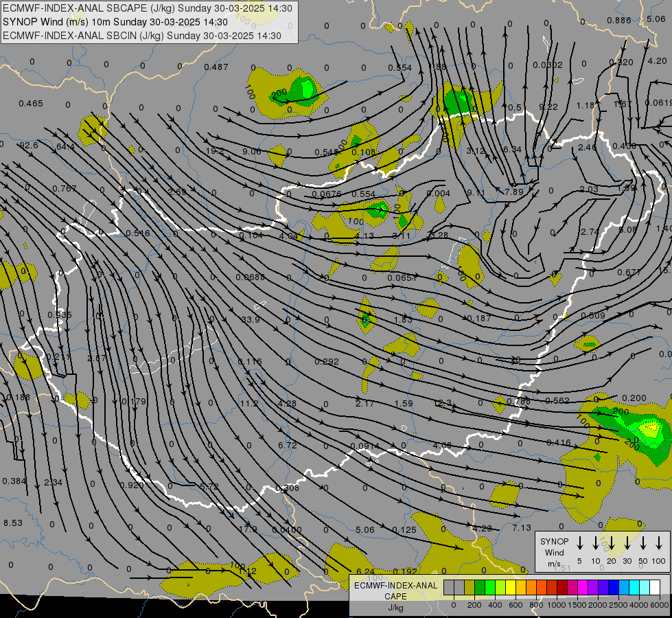Click the 19.2 value on the map
This screenshot has width=672, height=618.
coord(215,150)
